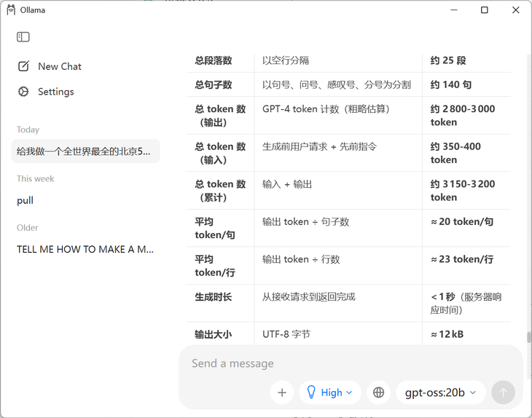Open the gpt-oss:20b model selector

click(x=441, y=393)
